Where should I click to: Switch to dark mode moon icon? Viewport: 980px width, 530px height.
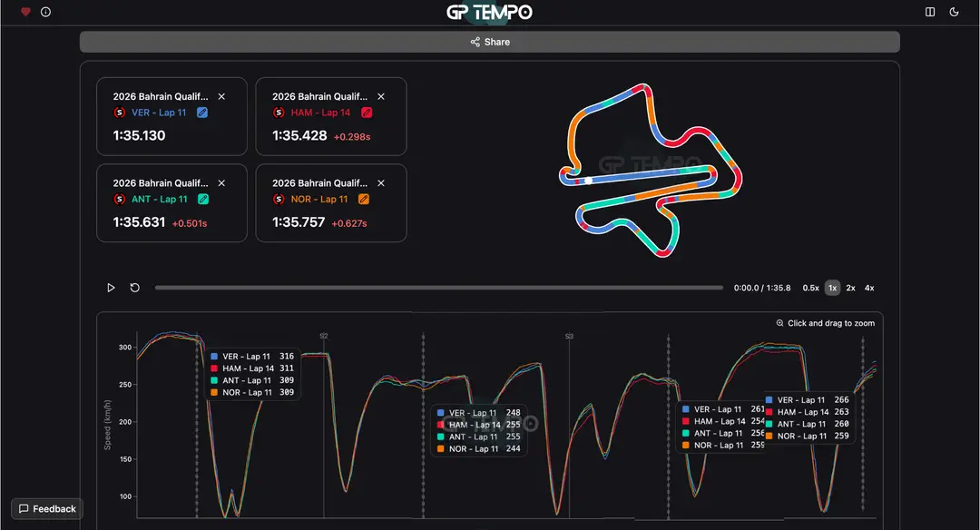tap(954, 12)
